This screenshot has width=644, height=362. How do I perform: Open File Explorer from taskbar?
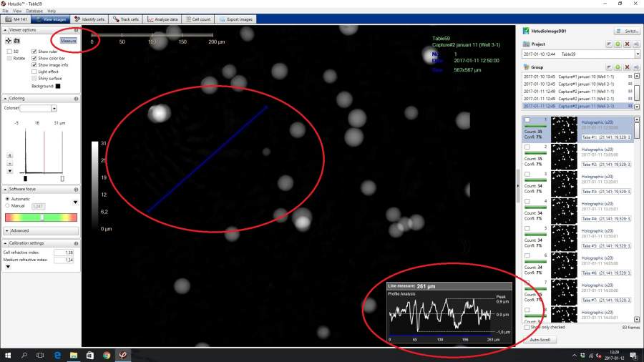tap(74, 355)
